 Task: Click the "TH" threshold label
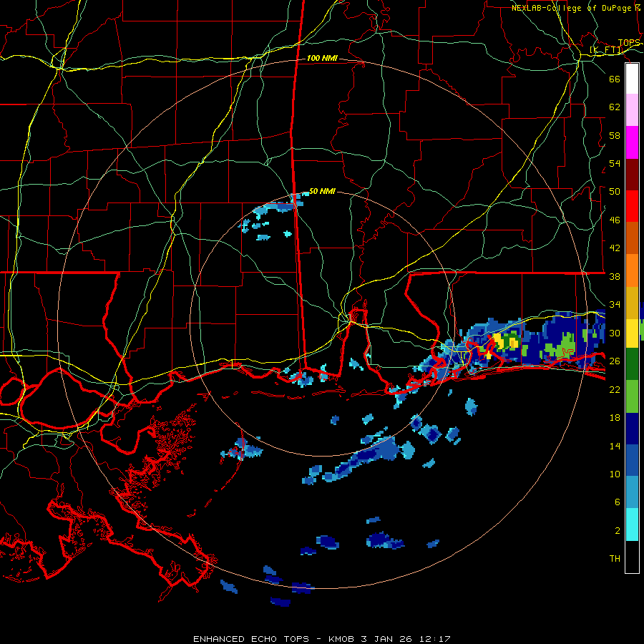(615, 559)
